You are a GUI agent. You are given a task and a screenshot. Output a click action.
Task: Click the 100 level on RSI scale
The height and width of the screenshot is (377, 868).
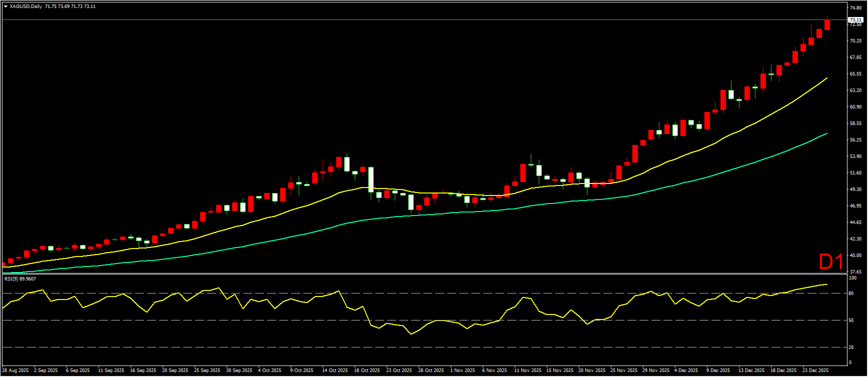852,278
